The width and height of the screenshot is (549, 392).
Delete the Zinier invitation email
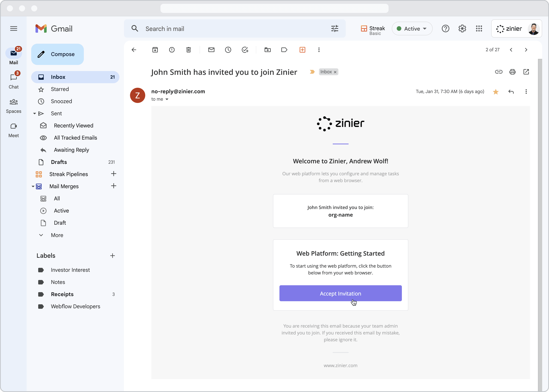pos(188,50)
